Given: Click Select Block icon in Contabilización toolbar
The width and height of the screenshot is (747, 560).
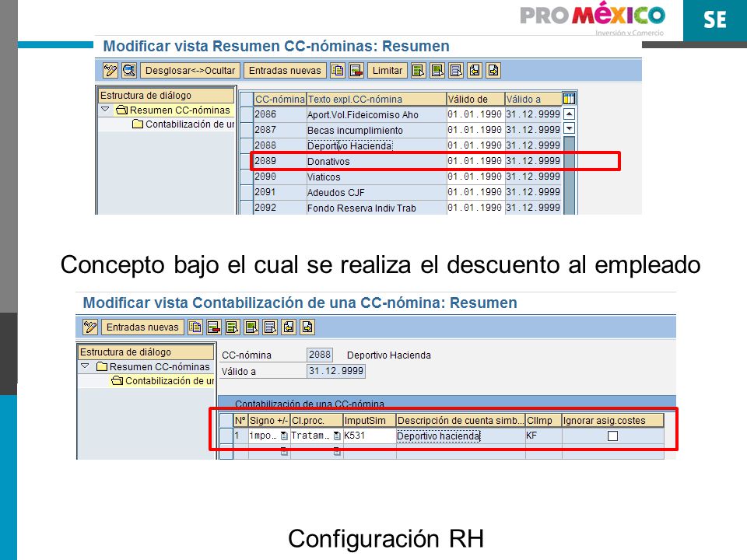Looking at the screenshot, I should click(x=251, y=327).
